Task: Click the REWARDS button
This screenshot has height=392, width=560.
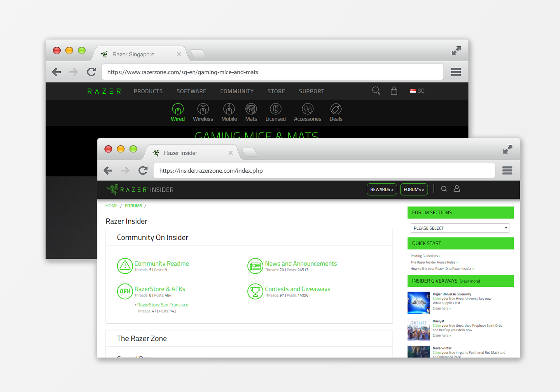Action: (381, 190)
